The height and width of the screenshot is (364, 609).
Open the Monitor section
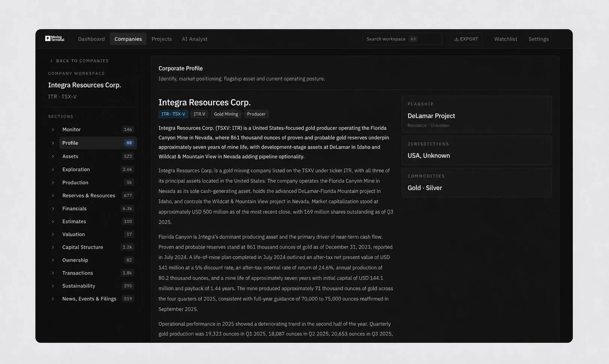point(98,129)
